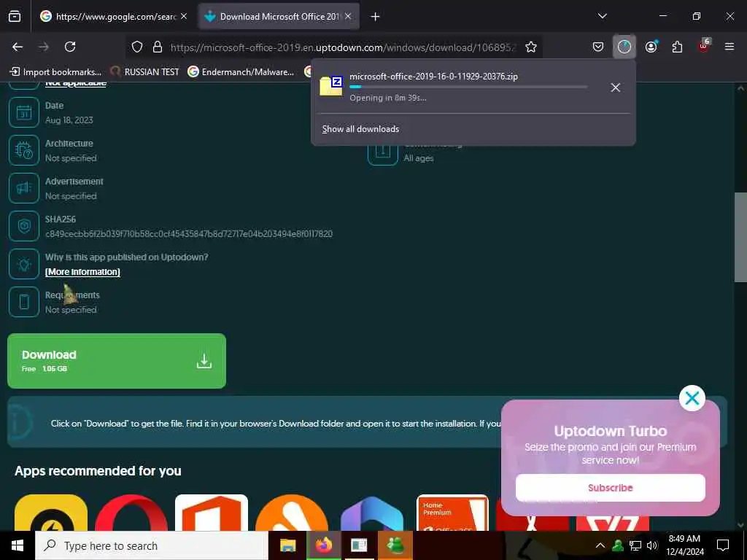Click the green Download button
This screenshot has width=747, height=560.
117,361
